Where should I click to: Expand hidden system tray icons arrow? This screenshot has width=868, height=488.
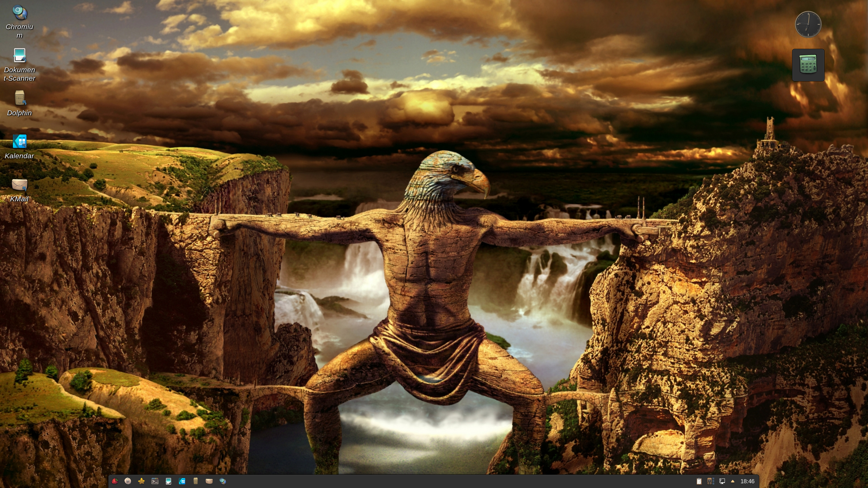[733, 481]
